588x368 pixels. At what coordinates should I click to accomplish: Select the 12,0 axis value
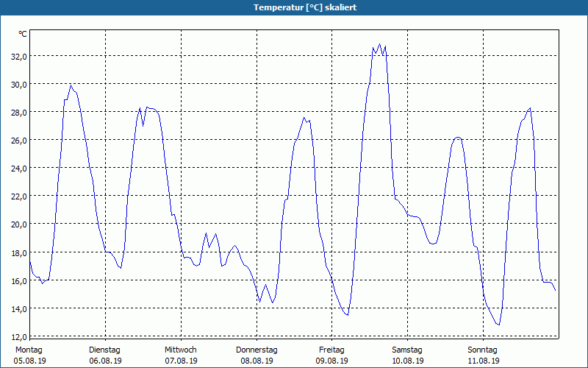[19, 337]
